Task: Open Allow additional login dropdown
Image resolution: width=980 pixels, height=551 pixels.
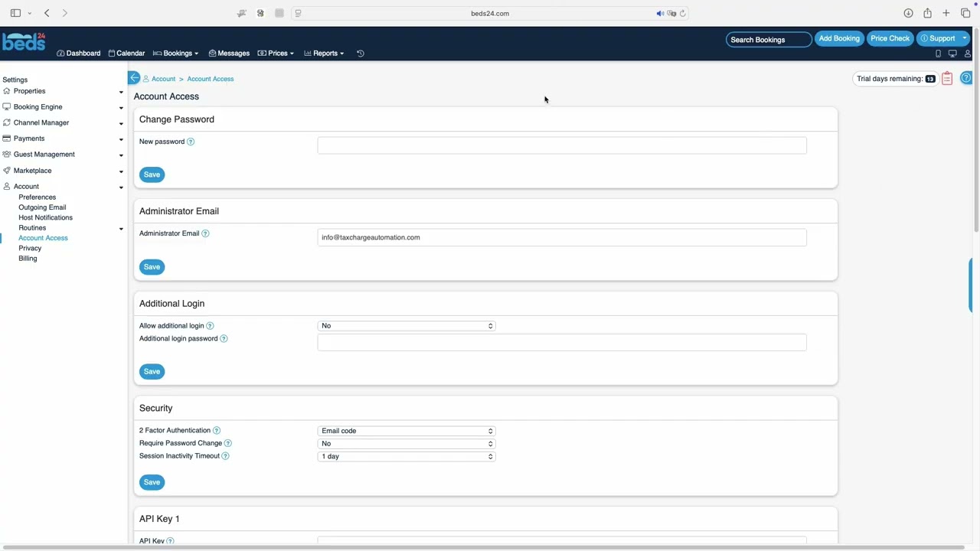Action: 407,326
